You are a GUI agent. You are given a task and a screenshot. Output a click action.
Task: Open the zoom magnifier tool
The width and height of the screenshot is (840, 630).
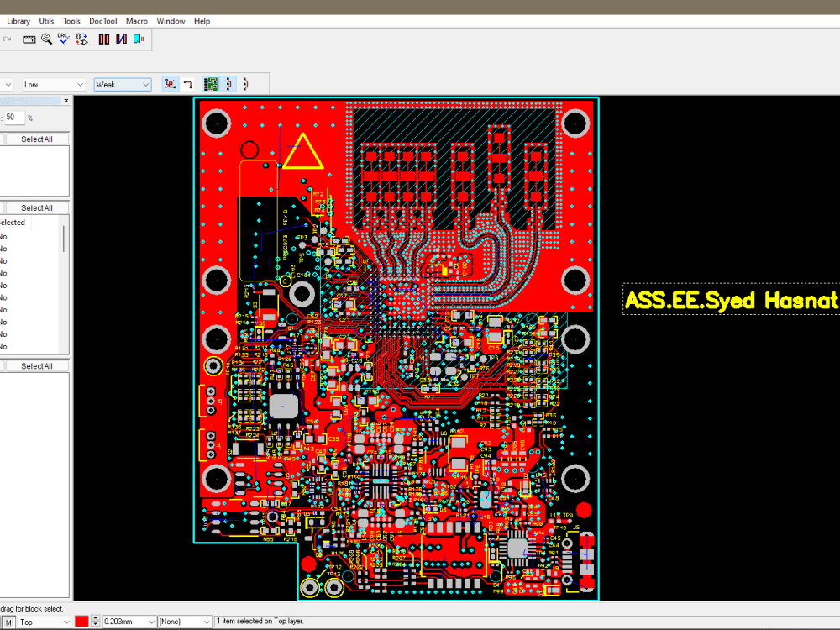[x=46, y=39]
